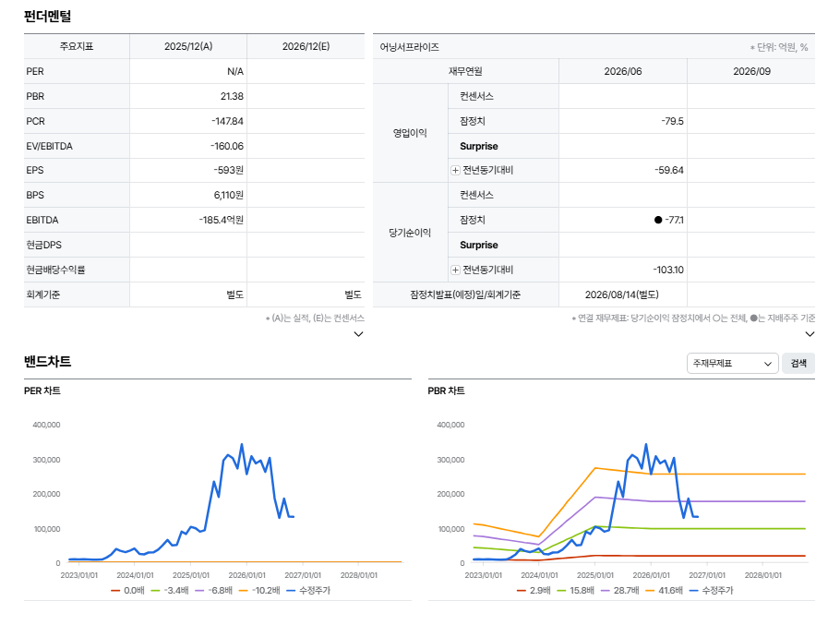Image resolution: width=840 pixels, height=625 pixels.
Task: Expand the chevron below the 어닝서프라이즈 table
Action: (x=810, y=334)
